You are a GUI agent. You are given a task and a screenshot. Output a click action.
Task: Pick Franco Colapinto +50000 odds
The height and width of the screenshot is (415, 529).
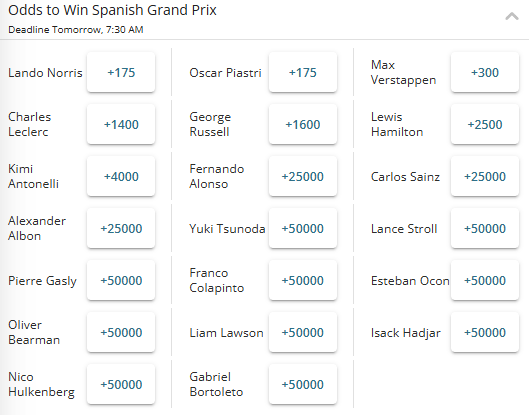pyautogui.click(x=303, y=280)
